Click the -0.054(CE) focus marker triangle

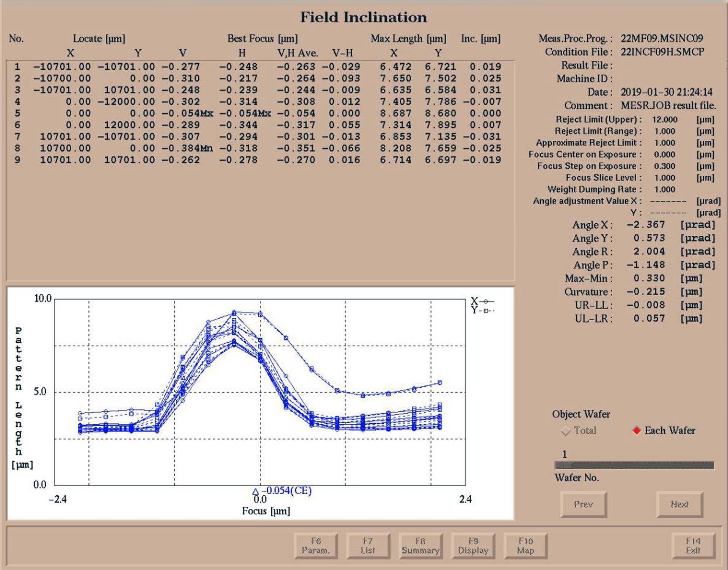point(255,492)
